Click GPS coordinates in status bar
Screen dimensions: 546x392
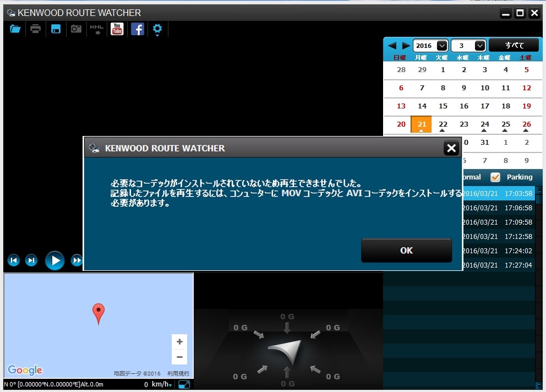pos(53,384)
